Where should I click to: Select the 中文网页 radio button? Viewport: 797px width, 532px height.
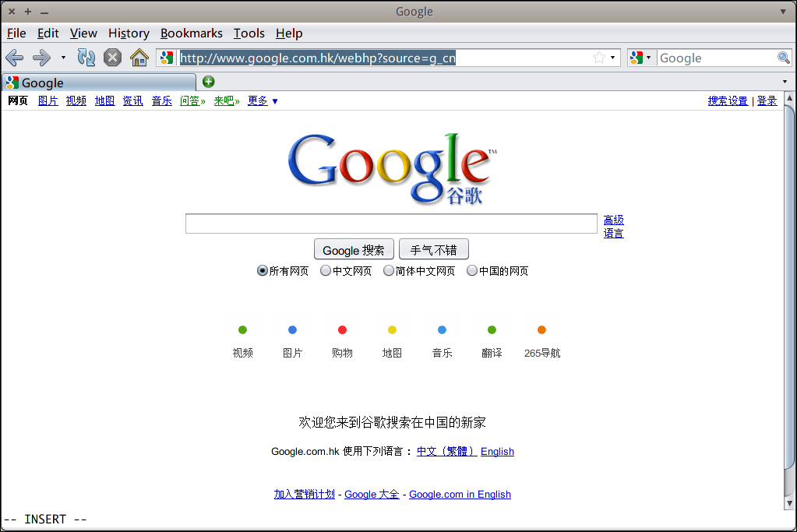coord(326,271)
